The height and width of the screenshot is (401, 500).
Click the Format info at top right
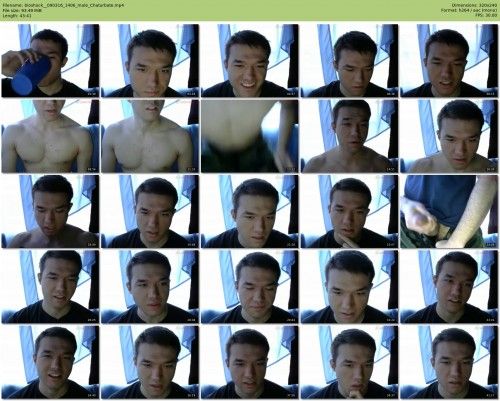pyautogui.click(x=470, y=11)
